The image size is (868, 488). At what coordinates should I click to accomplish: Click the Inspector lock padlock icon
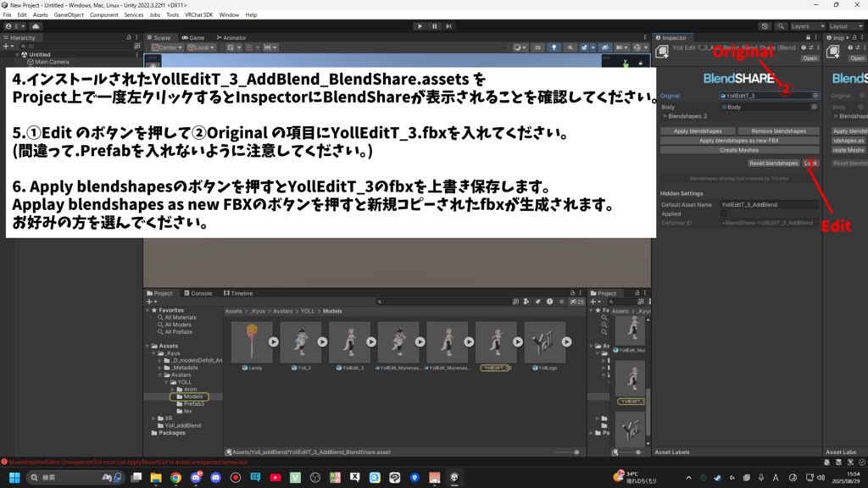809,37
